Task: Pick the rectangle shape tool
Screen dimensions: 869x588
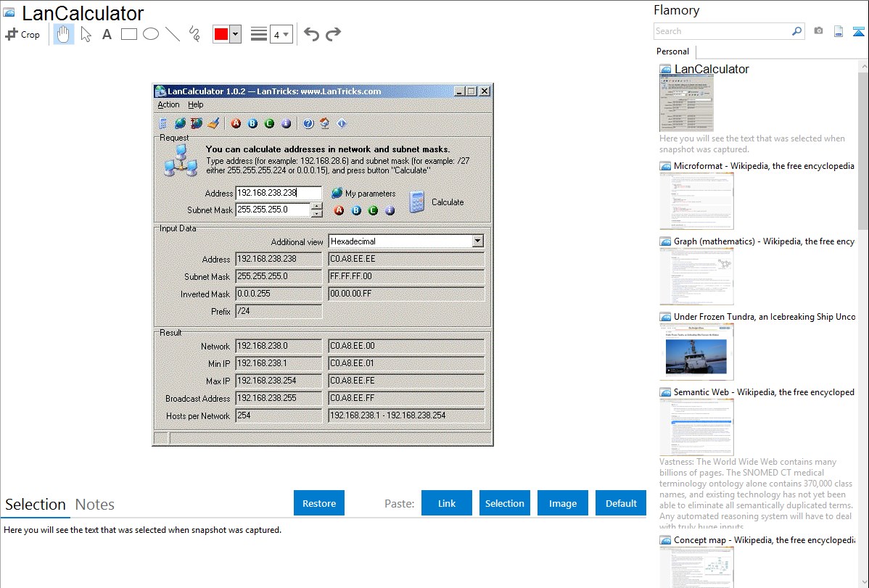Action: coord(129,34)
